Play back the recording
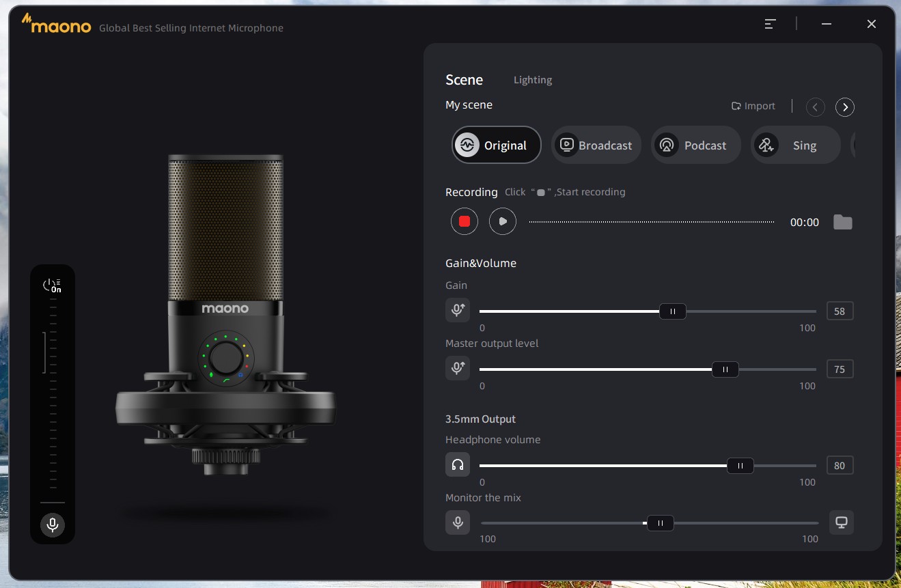 click(x=503, y=221)
